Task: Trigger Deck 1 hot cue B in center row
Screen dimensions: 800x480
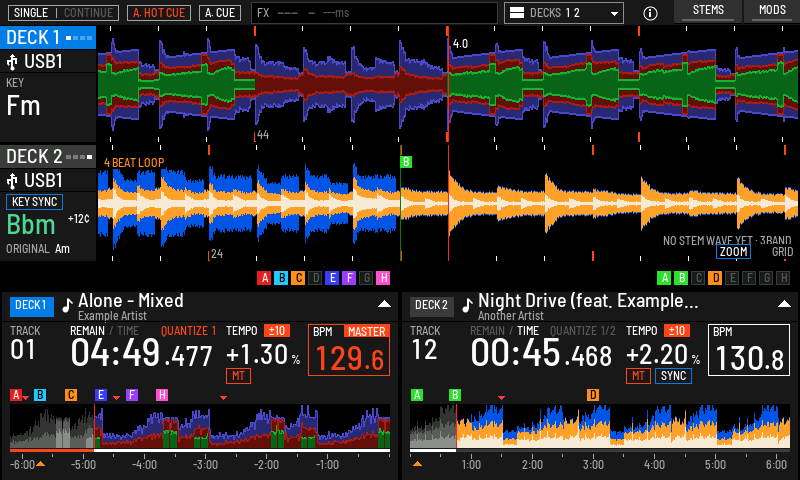Action: tap(281, 278)
